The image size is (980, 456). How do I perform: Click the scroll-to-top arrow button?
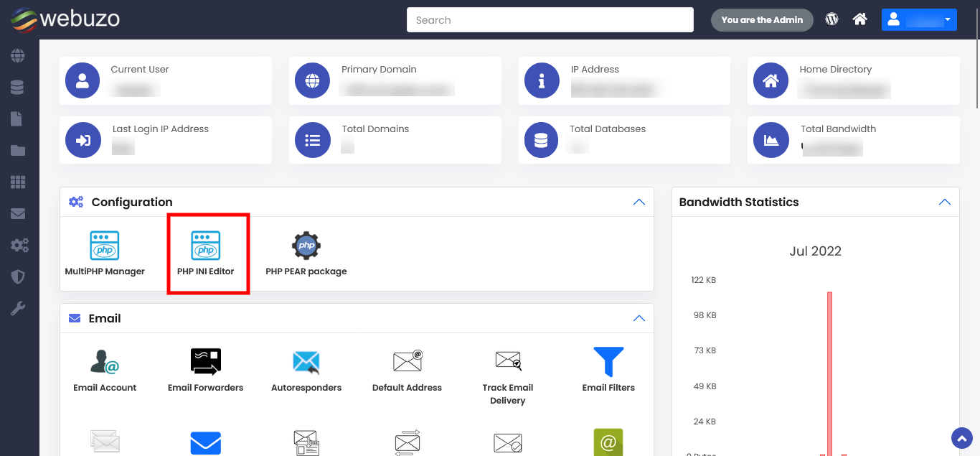961,438
